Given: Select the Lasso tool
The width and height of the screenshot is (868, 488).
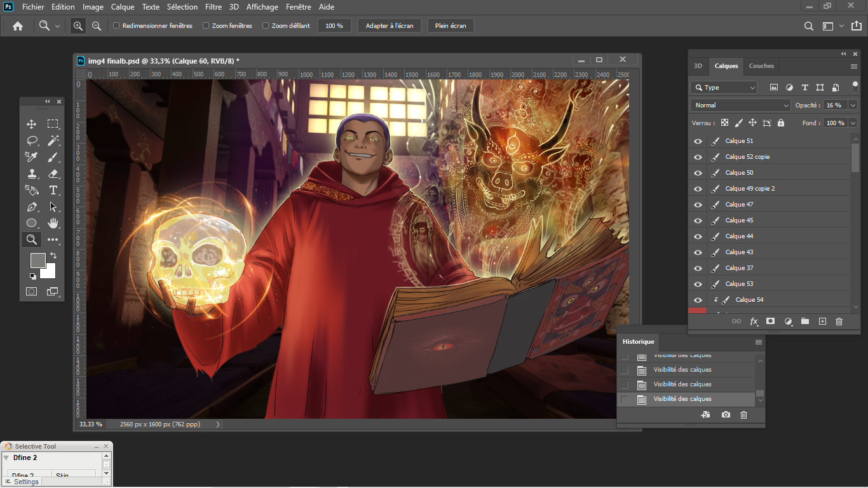Looking at the screenshot, I should 31,140.
